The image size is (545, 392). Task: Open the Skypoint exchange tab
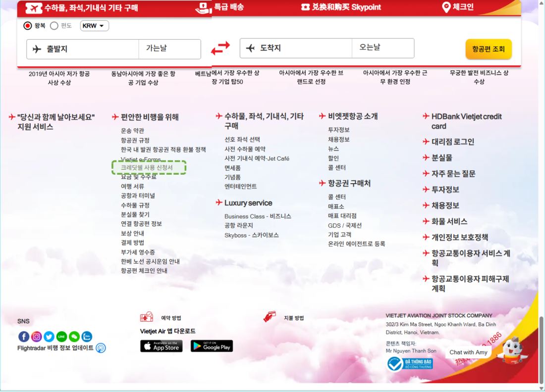point(341,7)
